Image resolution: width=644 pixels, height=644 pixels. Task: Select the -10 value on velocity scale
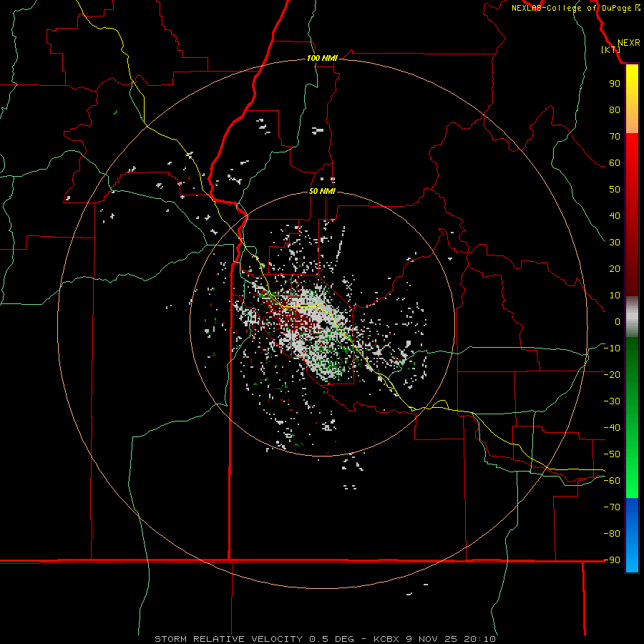(612, 348)
